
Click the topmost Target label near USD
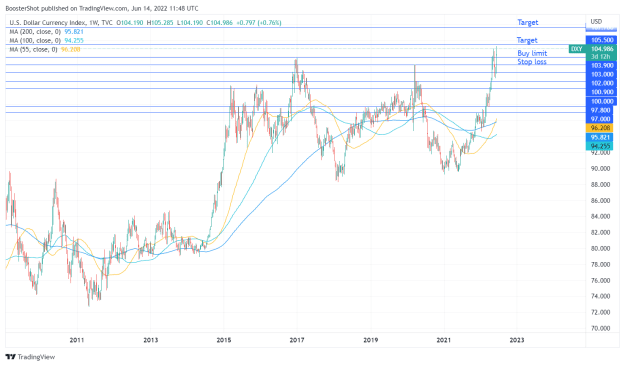pyautogui.click(x=528, y=22)
